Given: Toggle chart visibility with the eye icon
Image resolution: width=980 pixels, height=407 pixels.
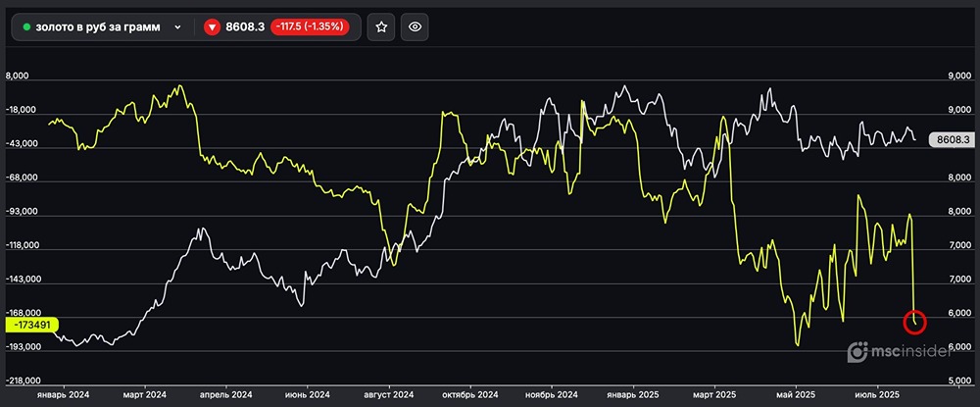Looking at the screenshot, I should coord(415,27).
